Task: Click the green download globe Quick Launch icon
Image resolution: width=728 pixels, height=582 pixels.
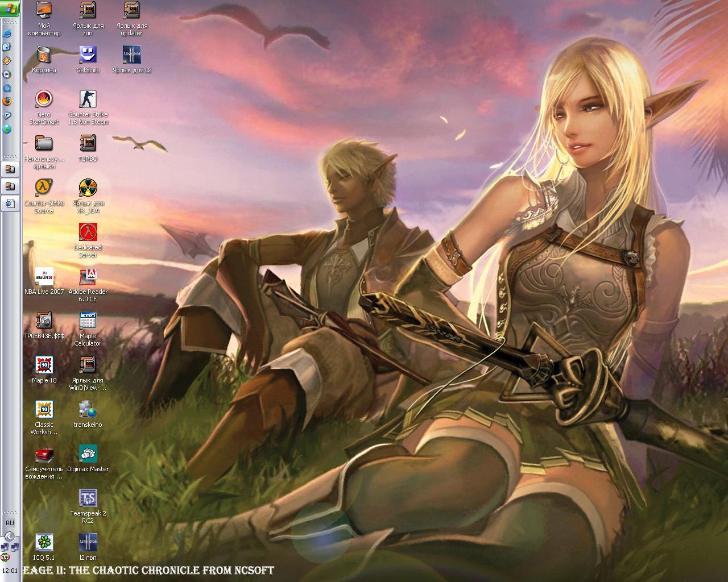Action: (x=7, y=129)
